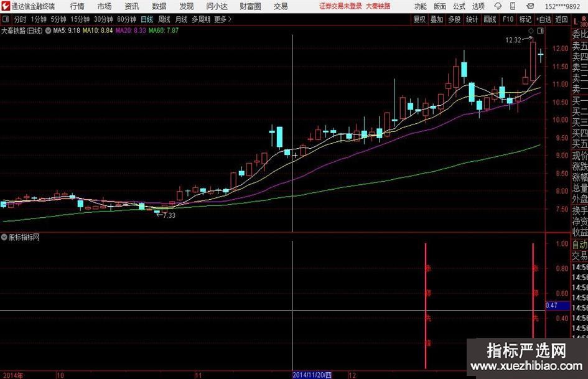Switch to the 15分钟 period
The height and width of the screenshot is (379, 588).
(x=80, y=19)
